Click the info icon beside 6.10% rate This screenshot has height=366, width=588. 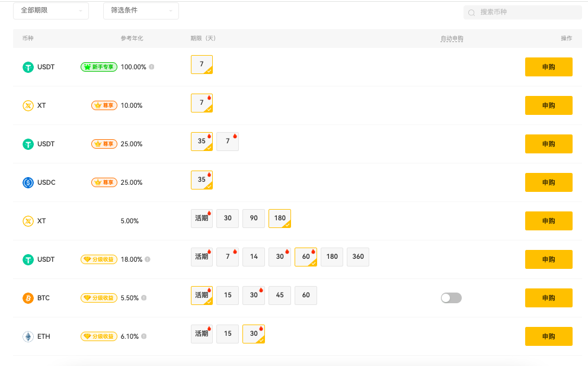pos(144,336)
